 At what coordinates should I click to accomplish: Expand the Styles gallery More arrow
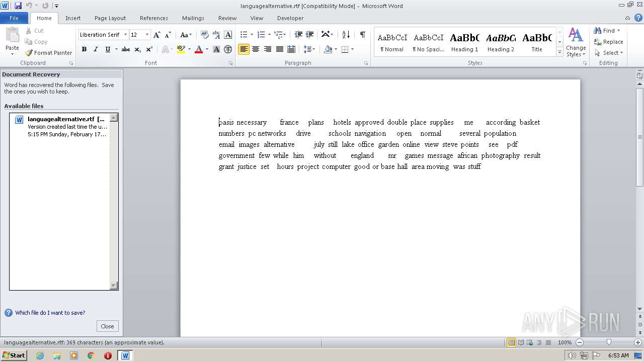(x=559, y=52)
